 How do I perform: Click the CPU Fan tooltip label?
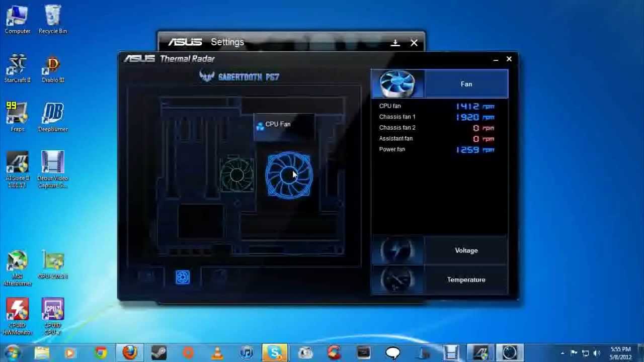pyautogui.click(x=278, y=124)
